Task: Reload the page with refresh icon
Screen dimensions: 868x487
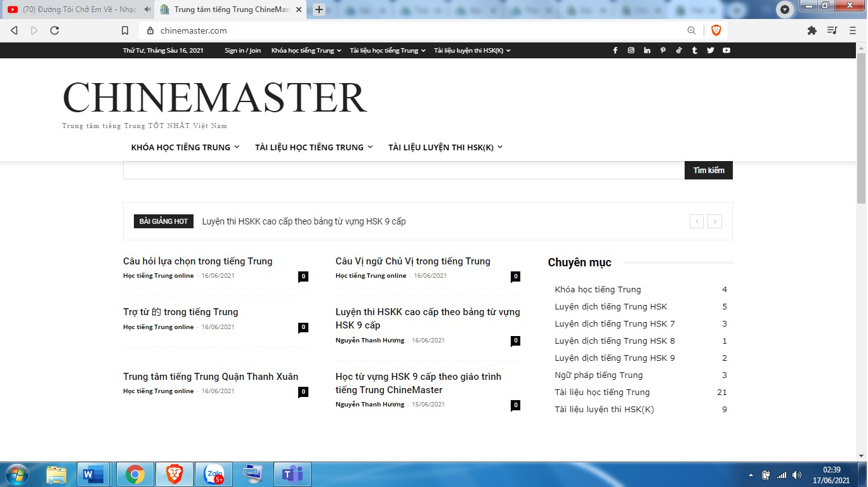Action: coord(55,30)
